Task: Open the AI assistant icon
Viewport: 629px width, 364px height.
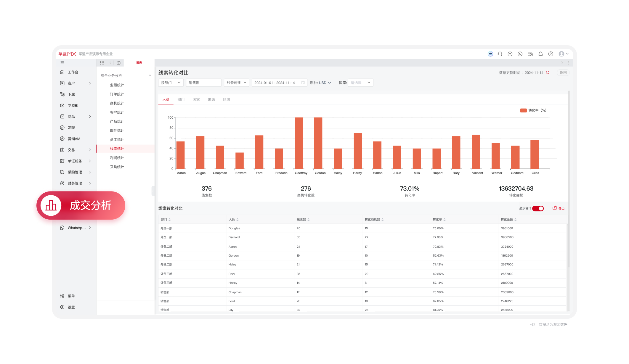Action: click(490, 54)
